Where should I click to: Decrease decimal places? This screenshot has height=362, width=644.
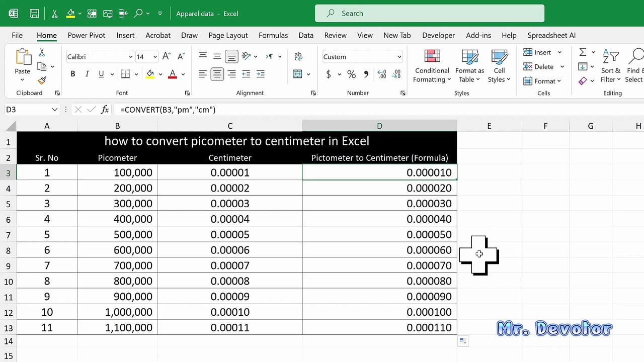[397, 74]
